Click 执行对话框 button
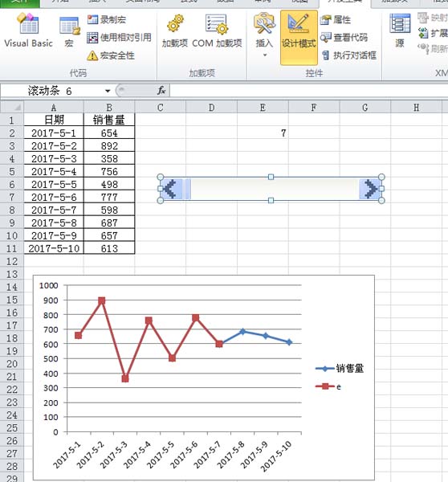This screenshot has height=482, width=448. pos(348,55)
